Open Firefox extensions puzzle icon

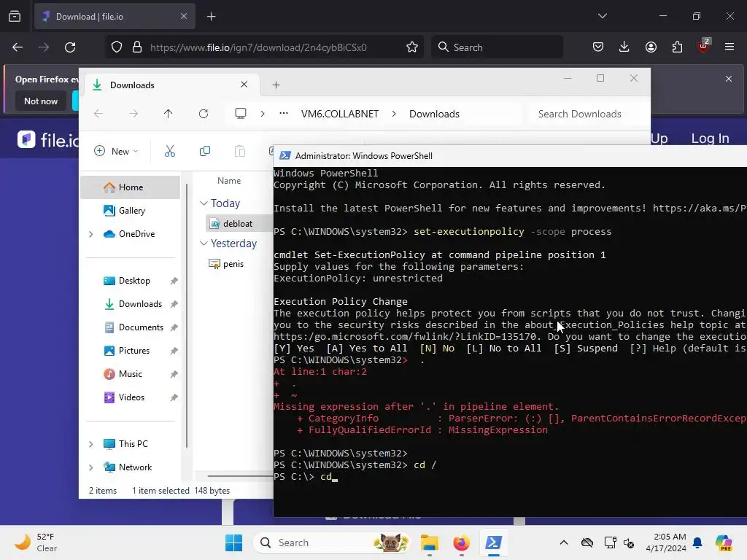coord(677,47)
